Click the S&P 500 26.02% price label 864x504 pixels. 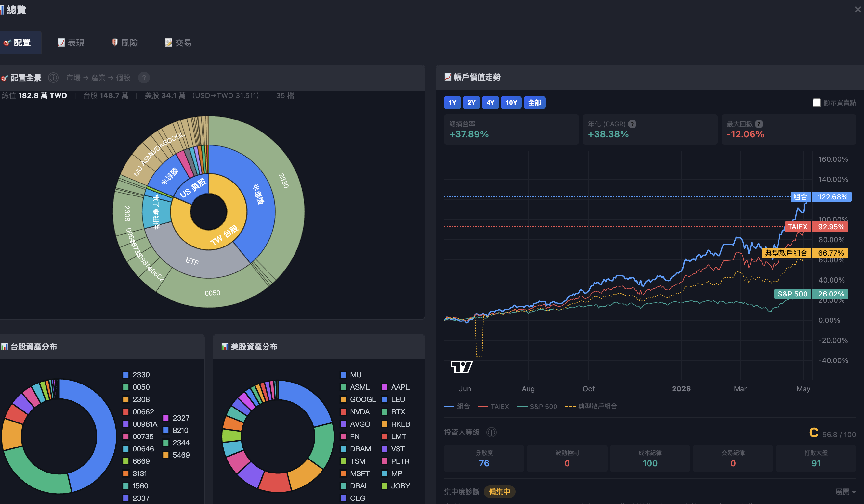point(811,294)
